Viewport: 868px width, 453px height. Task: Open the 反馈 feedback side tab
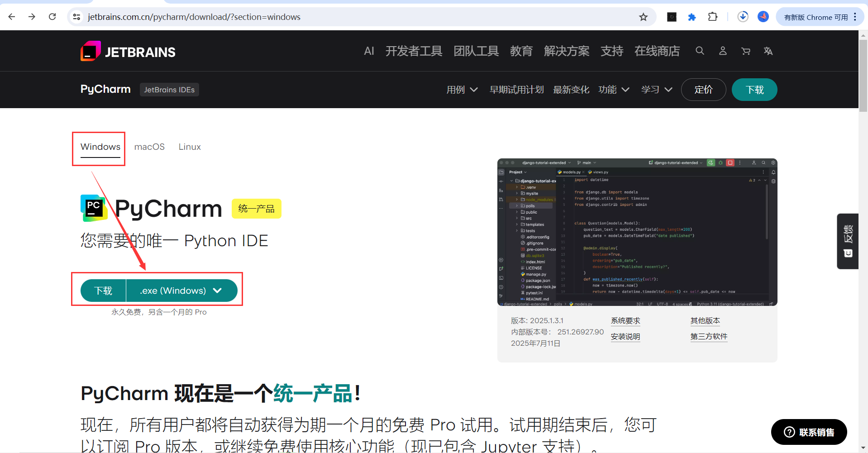click(x=848, y=241)
